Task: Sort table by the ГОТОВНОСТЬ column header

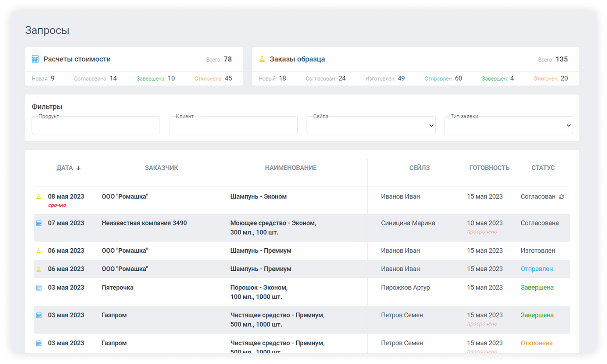Action: pyautogui.click(x=489, y=168)
